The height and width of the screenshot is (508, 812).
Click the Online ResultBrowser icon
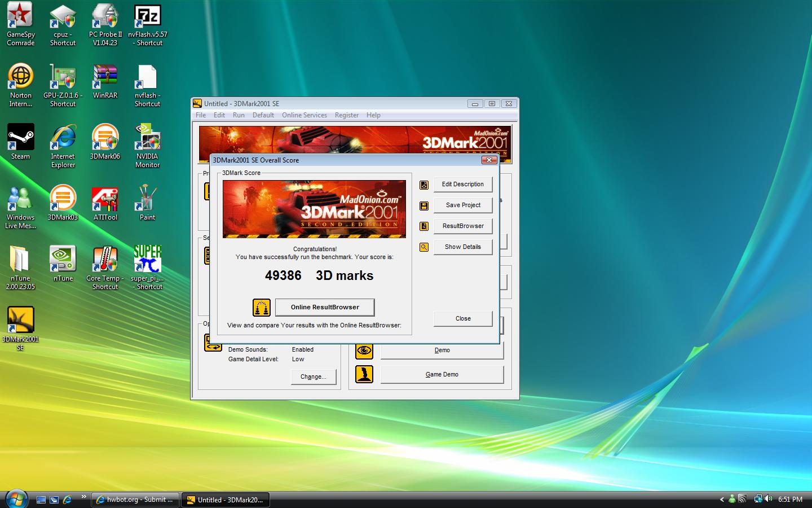click(x=262, y=308)
